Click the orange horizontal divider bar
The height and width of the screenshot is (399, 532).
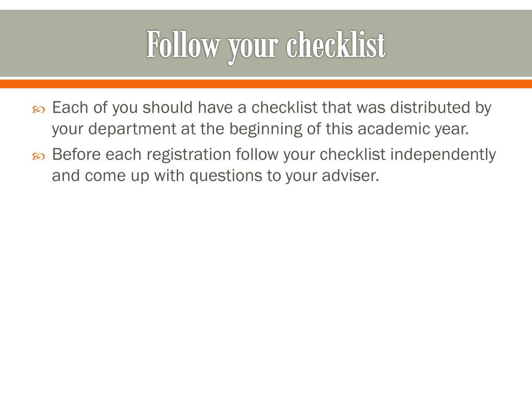tap(266, 84)
